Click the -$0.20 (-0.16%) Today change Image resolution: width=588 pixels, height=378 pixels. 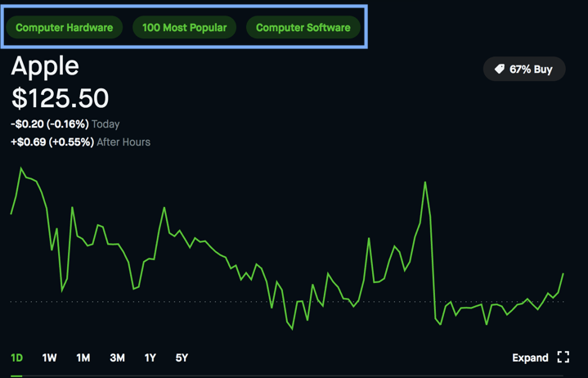click(x=65, y=124)
